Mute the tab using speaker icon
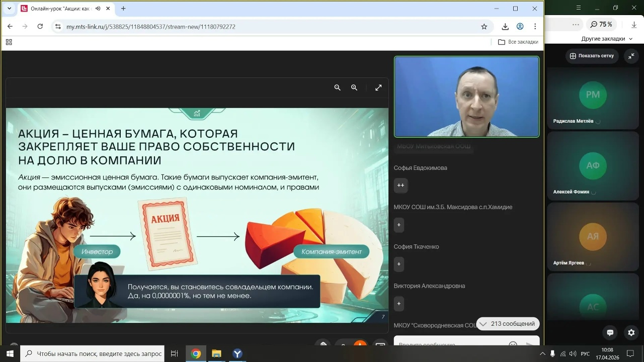 [x=98, y=9]
